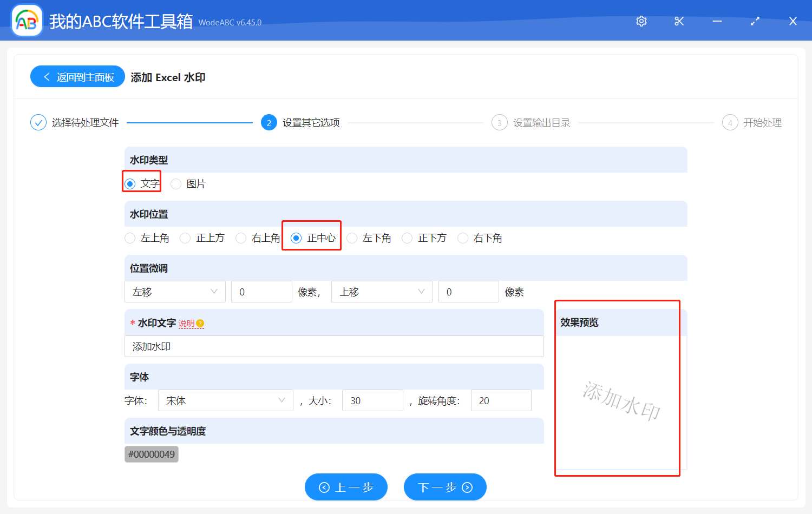Select 左上角 watermark position
The height and width of the screenshot is (514, 812).
[130, 238]
